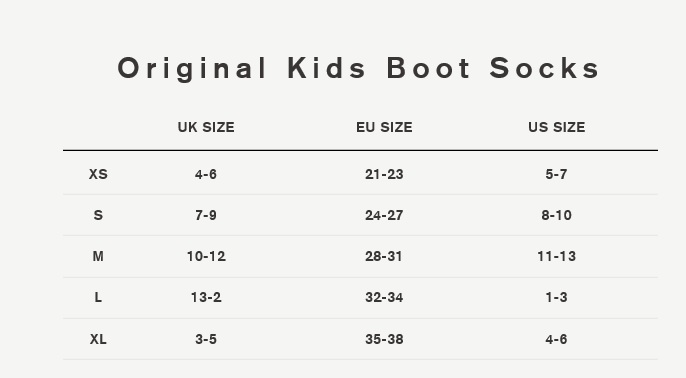
Task: Select UK size 10-12 cell
Action: click(x=206, y=256)
